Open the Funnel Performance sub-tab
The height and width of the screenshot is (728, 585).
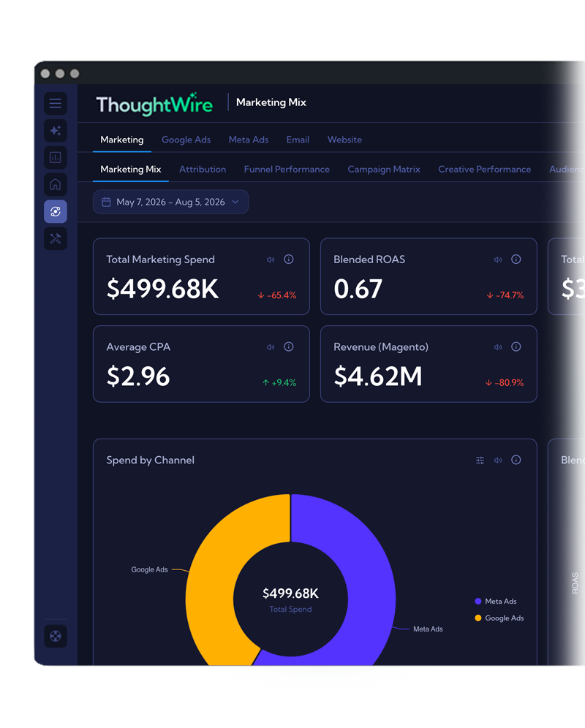click(287, 170)
